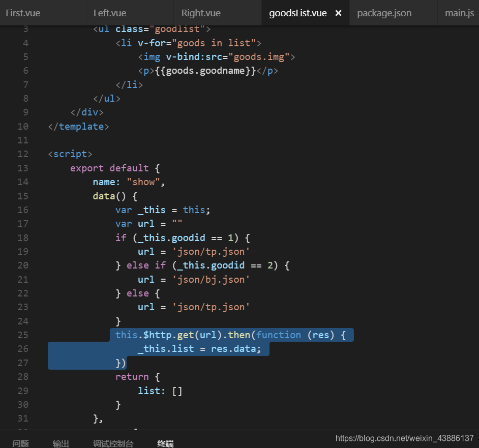The width and height of the screenshot is (479, 448).
Task: Open the package.json tab
Action: (384, 13)
